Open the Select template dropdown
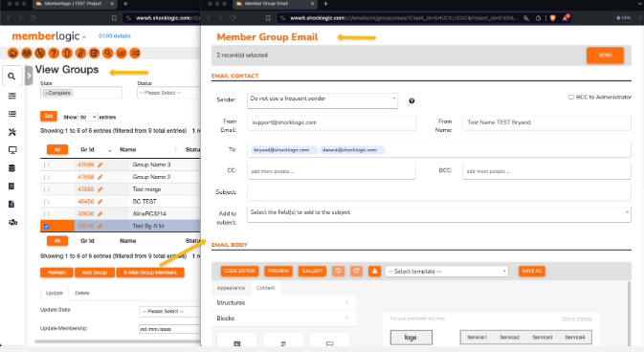Image resolution: width=644 pixels, height=352 pixels. 447,271
